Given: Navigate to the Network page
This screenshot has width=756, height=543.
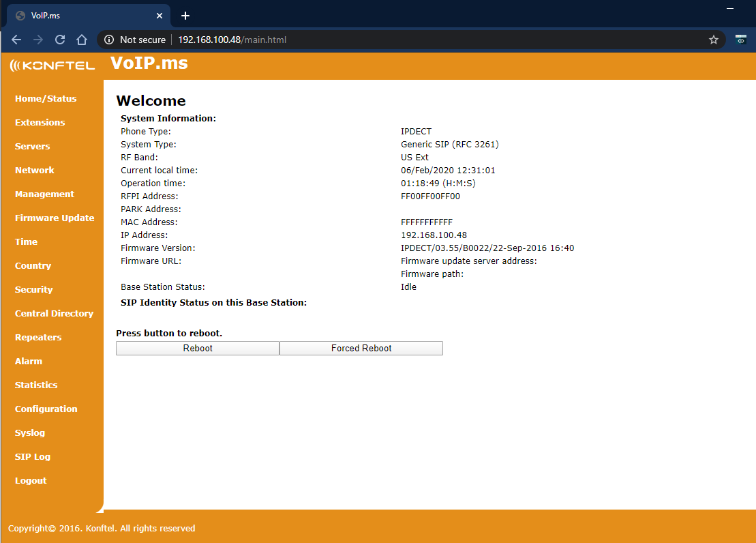Looking at the screenshot, I should [35, 171].
